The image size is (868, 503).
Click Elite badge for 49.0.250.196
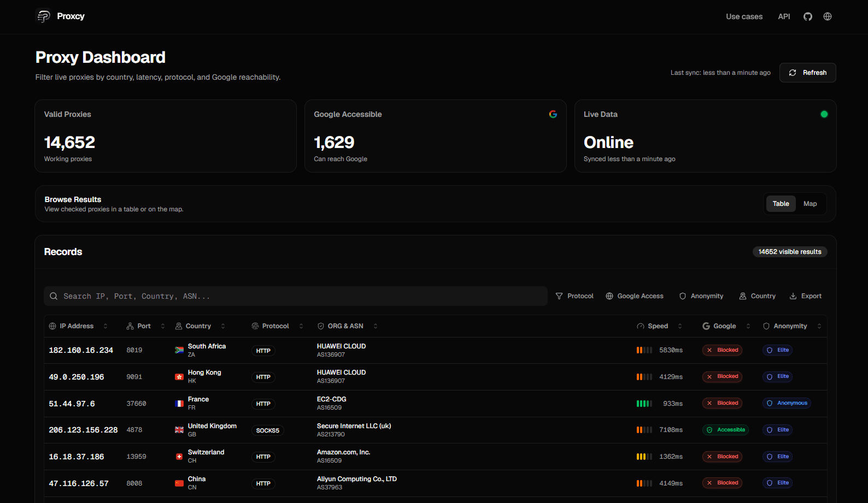click(777, 376)
